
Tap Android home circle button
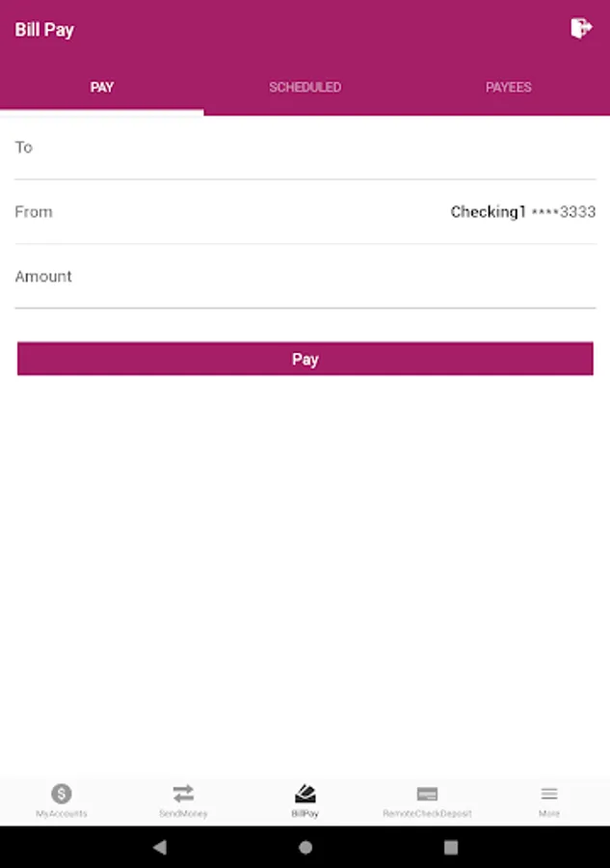point(305,847)
